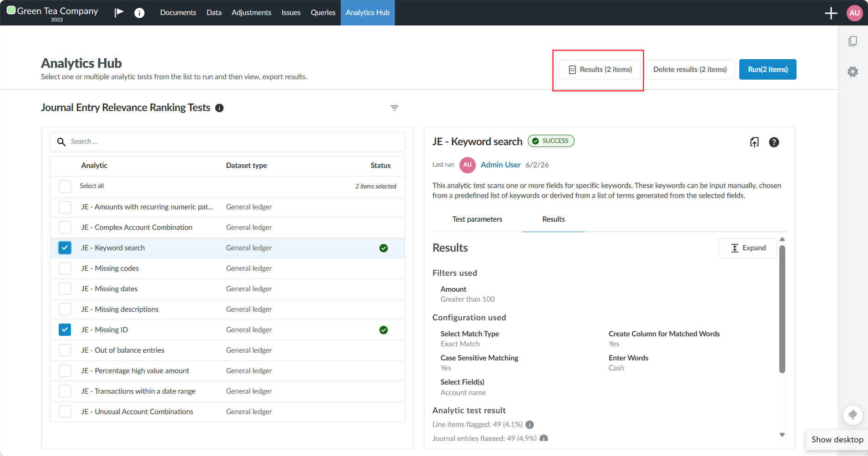
Task: Click scrollbar down arrow in results panel
Action: (x=782, y=435)
